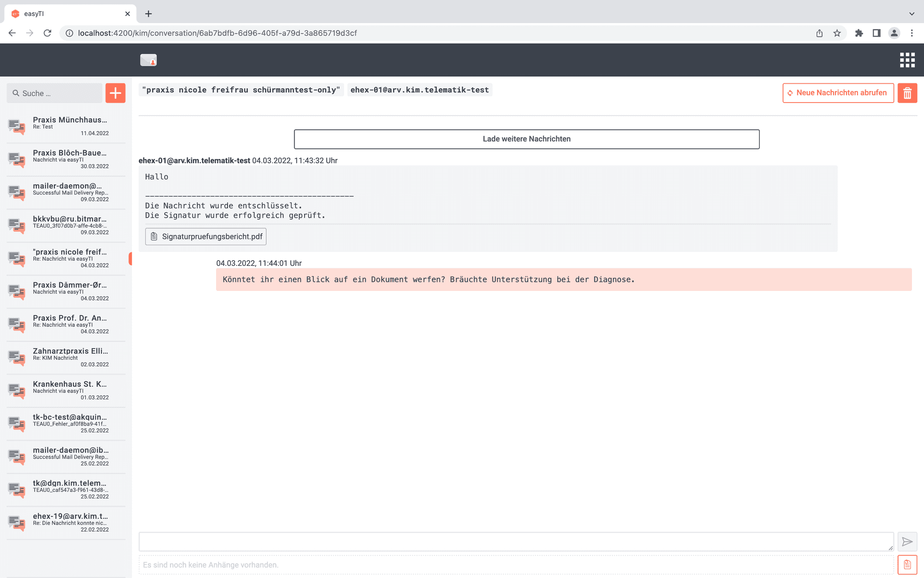This screenshot has width=924, height=578.
Task: Click the mailbox icon in header
Action: click(148, 60)
